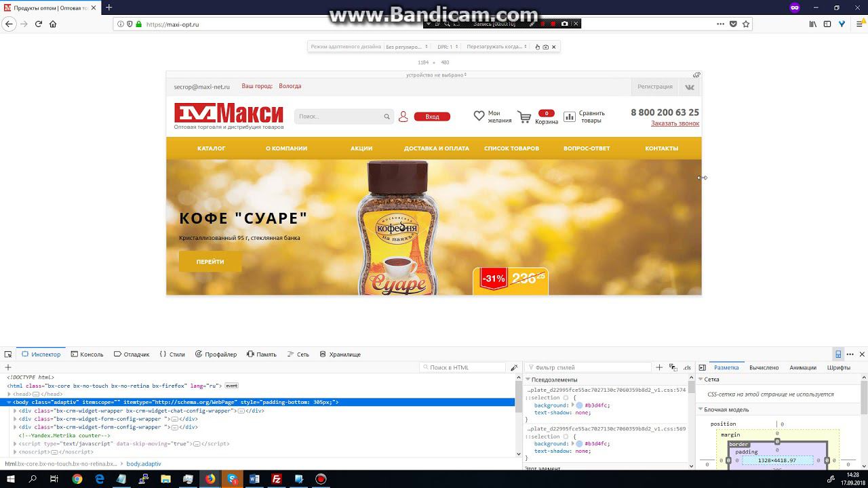868x488 pixels.
Task: Take a Bandicam camera screenshot
Action: (x=565, y=24)
